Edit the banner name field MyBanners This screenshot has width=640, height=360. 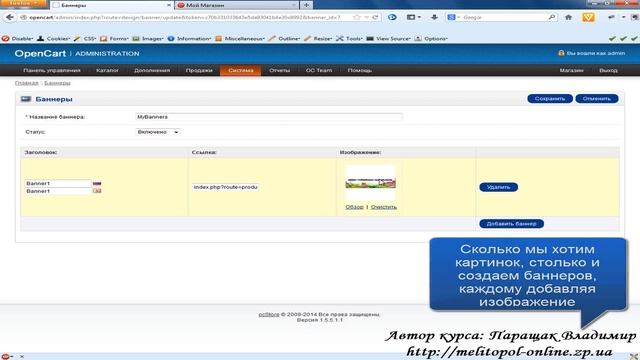(x=269, y=117)
